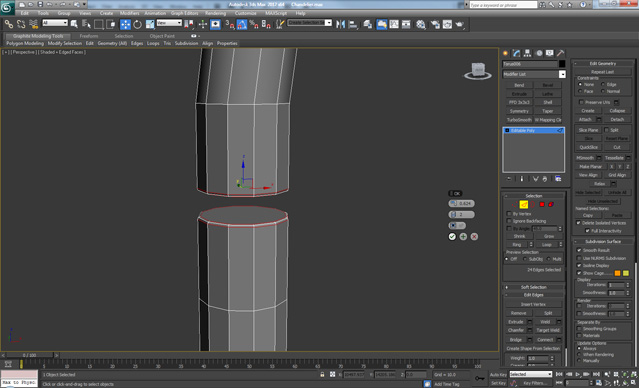Select Polygon sub-object level icon
The image size is (639, 388).
tap(542, 204)
